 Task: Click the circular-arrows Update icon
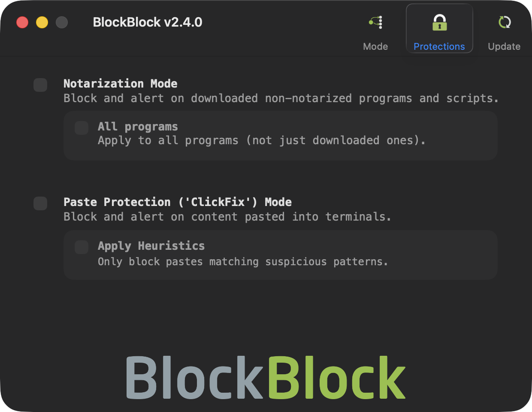pyautogui.click(x=505, y=22)
